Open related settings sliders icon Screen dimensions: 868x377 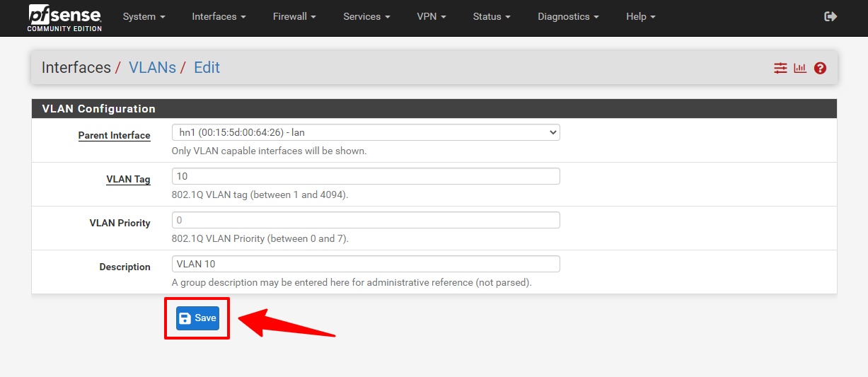pos(780,68)
